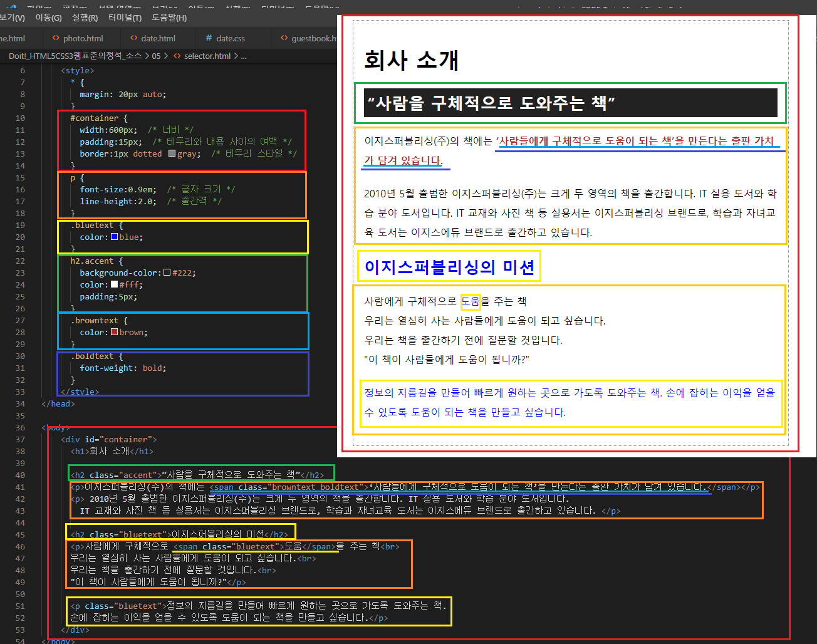
Task: Click preview line '우리는 책을 출간하기 전에 질문할 것입니다.'
Action: click(464, 340)
